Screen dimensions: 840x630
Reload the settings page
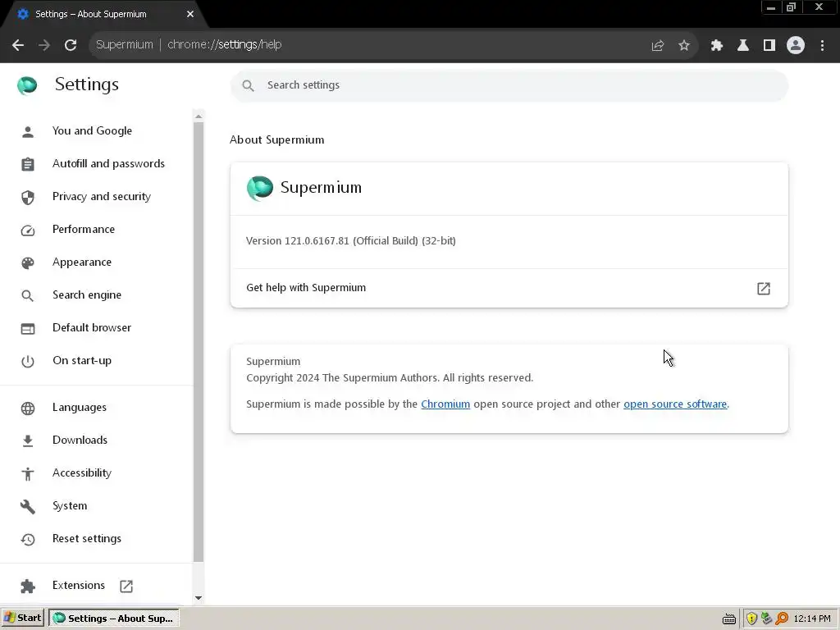tap(71, 45)
